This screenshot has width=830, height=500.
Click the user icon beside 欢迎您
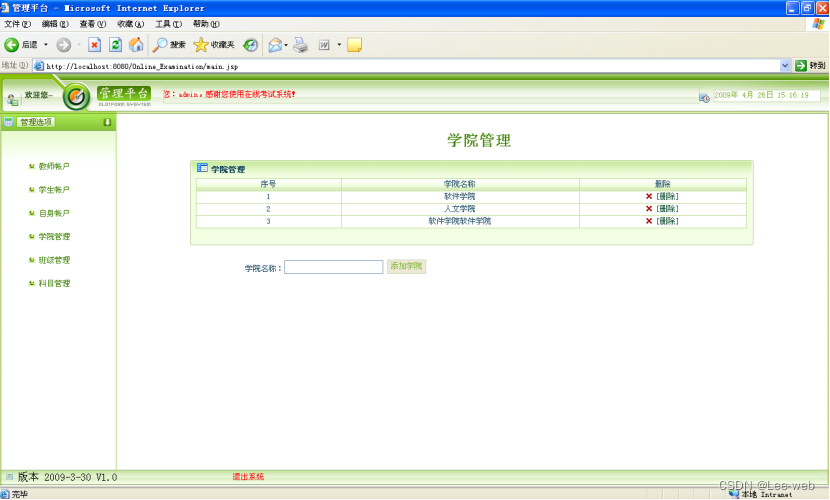(x=13, y=99)
